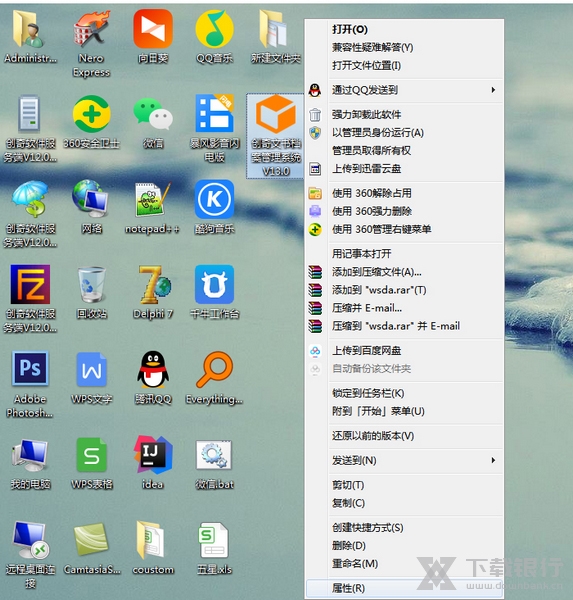Choose 使用 360解除占用 menu entry
Screen dimensions: 573x600
click(404, 193)
